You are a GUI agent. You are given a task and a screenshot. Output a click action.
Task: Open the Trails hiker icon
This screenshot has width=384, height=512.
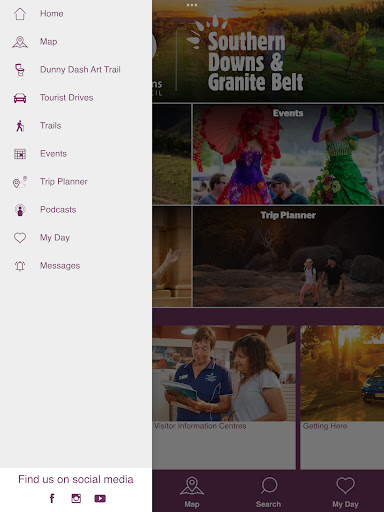tap(20, 126)
